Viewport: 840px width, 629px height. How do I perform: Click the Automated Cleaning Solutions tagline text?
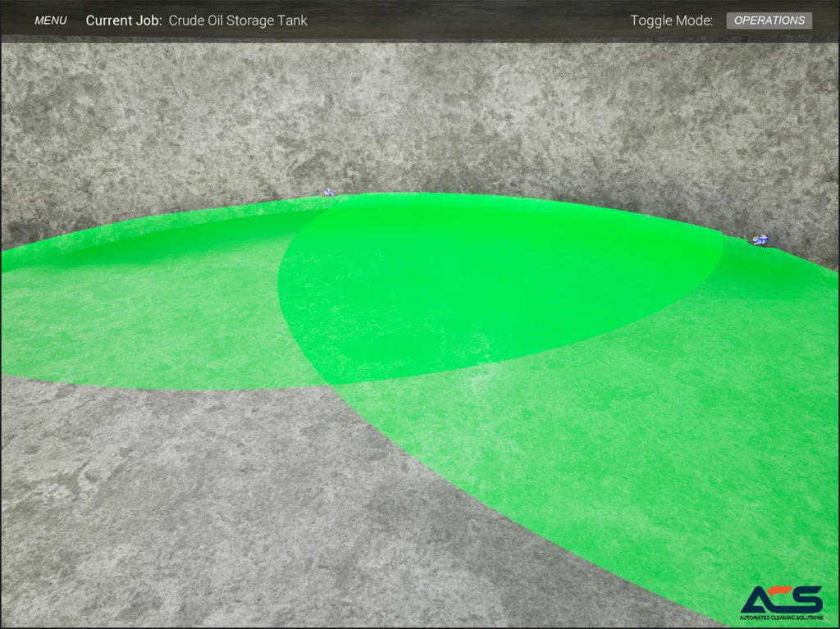781,617
